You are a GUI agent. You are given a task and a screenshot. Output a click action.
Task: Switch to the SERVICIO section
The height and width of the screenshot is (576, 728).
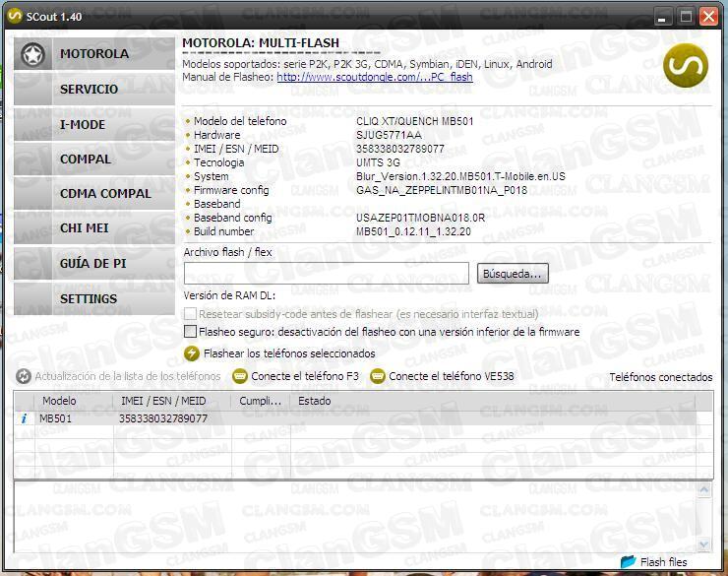(94, 90)
